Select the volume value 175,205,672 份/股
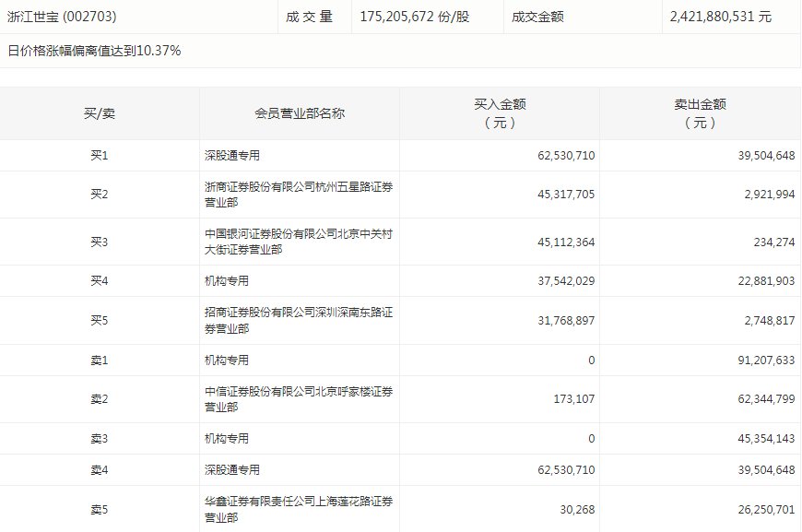Screen dimensions: 802x532 coord(415,17)
